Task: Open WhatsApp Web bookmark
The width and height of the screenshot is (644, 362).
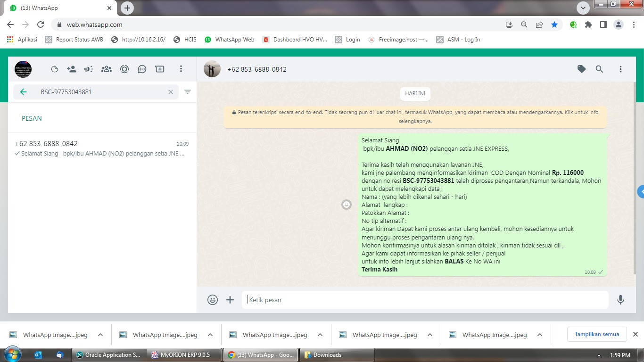Action: (230, 40)
